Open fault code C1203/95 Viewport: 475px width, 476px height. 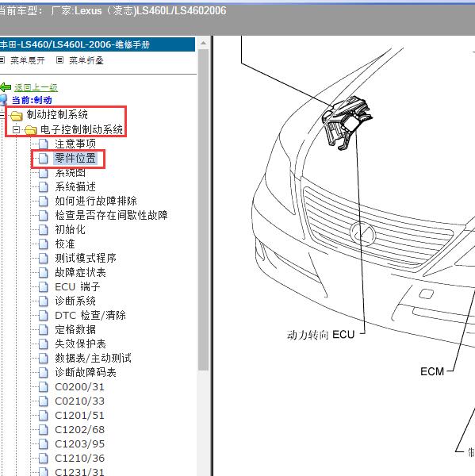pos(80,443)
